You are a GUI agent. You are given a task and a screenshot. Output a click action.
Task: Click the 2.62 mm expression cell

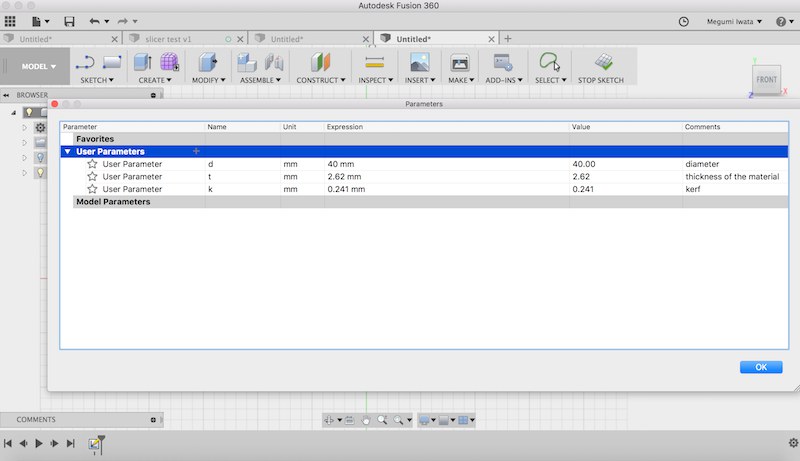pos(446,176)
